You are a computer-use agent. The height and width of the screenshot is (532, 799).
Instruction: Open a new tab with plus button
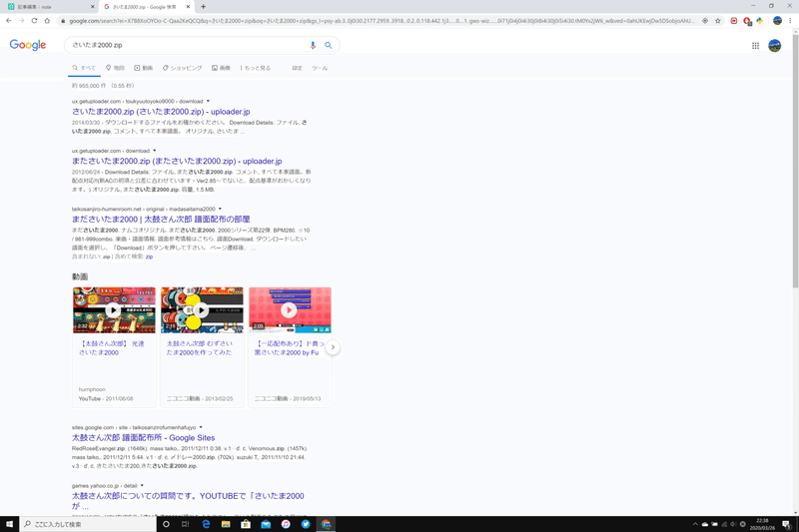click(204, 7)
